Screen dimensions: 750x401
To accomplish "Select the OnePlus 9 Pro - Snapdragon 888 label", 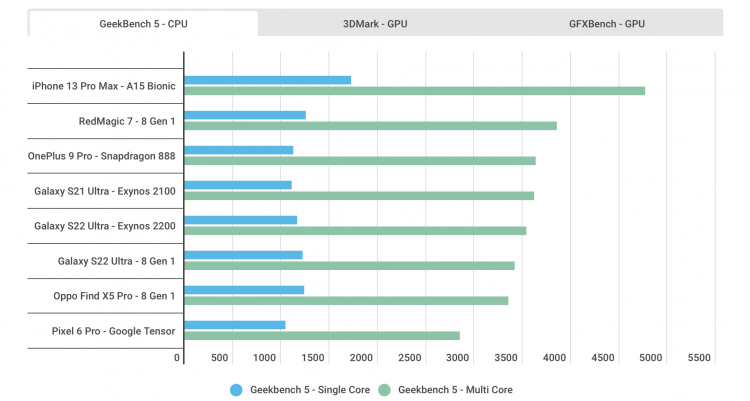I will click(x=101, y=156).
